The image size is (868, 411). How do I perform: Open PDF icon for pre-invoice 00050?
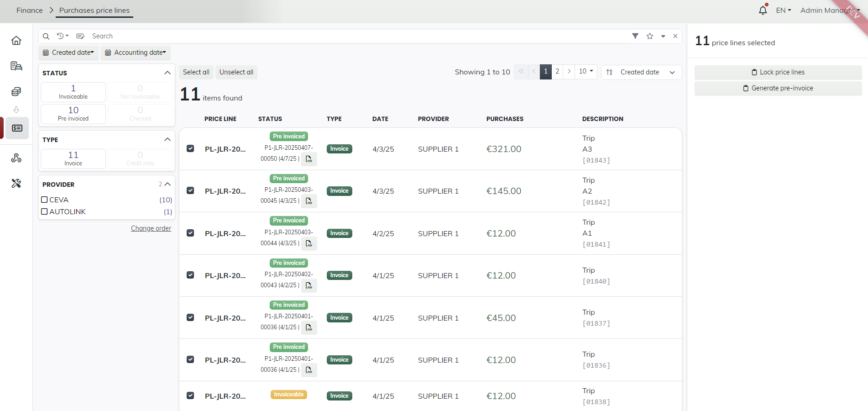click(x=309, y=159)
